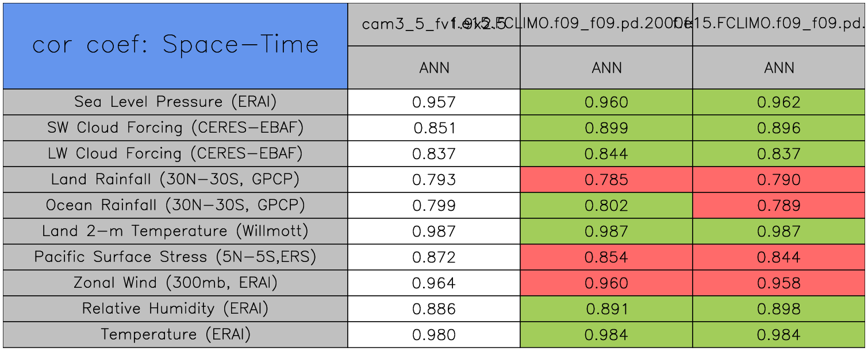Screen dimensions: 868x351
Task: Select the green 0.962 Sea Level Pressure cell
Action: point(779,102)
